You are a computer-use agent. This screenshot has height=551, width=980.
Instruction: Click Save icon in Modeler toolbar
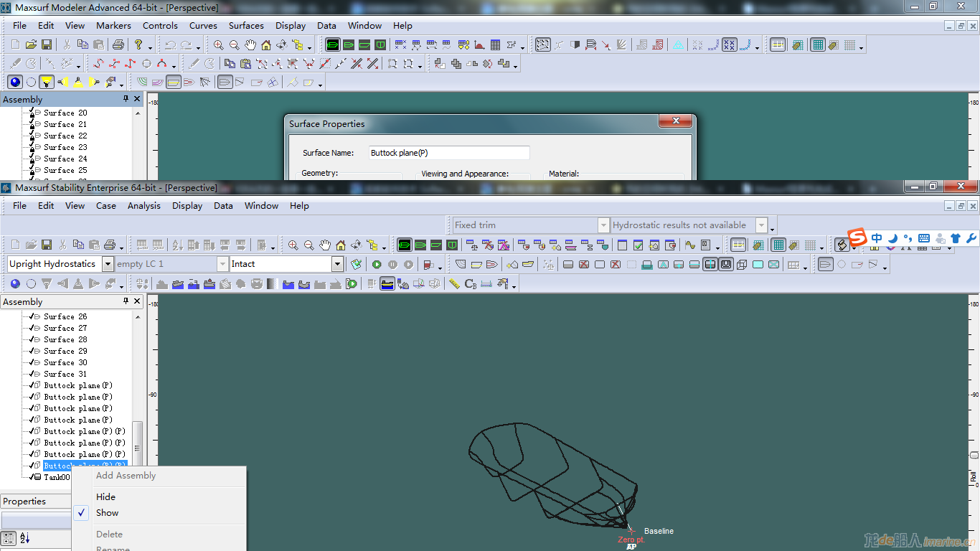click(47, 44)
